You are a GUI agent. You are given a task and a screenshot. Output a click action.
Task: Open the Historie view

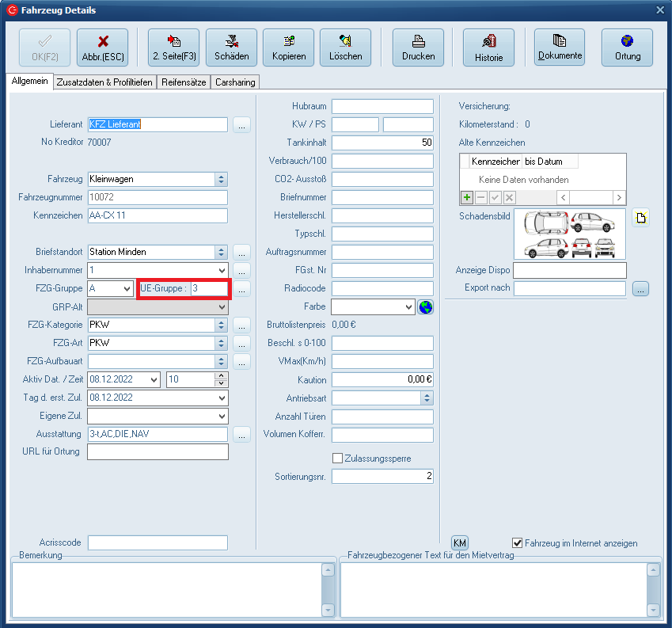(x=488, y=48)
